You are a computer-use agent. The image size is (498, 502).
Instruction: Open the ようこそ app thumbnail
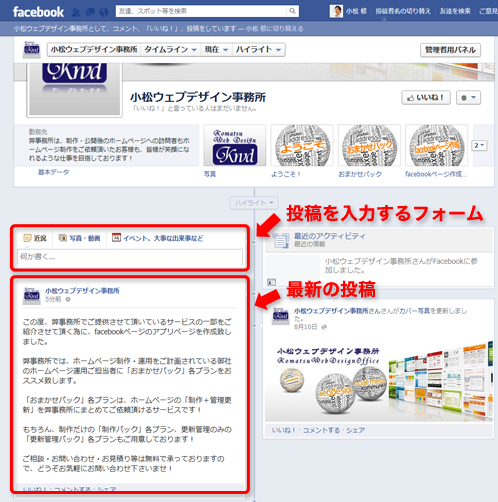pyautogui.click(x=302, y=145)
